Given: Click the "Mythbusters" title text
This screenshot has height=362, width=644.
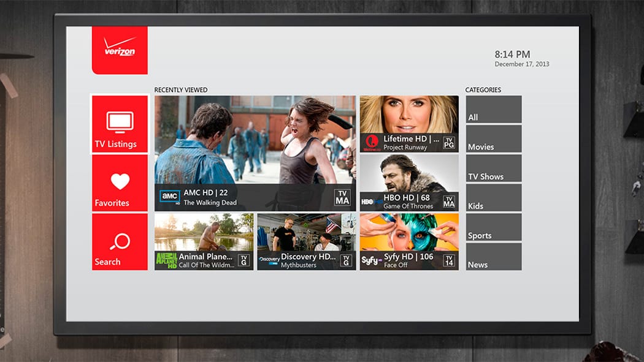Looking at the screenshot, I should (x=299, y=265).
